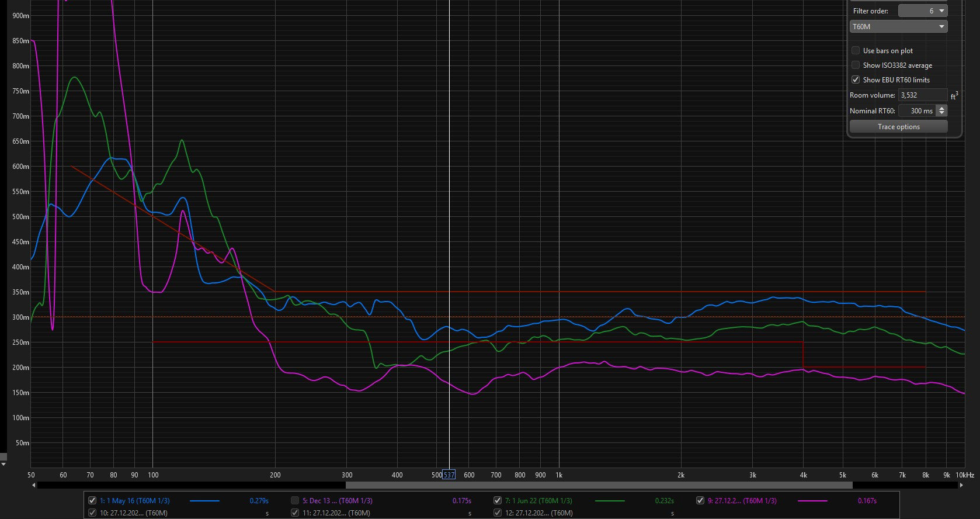This screenshot has height=519, width=980.
Task: Show trace 5: Dec 13 checkbox
Action: [295, 501]
